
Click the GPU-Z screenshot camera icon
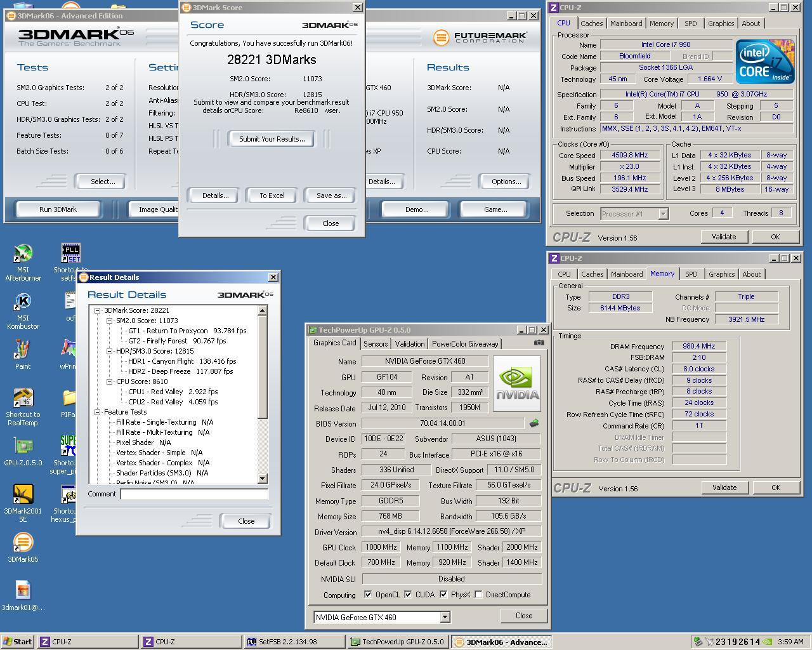539,342
